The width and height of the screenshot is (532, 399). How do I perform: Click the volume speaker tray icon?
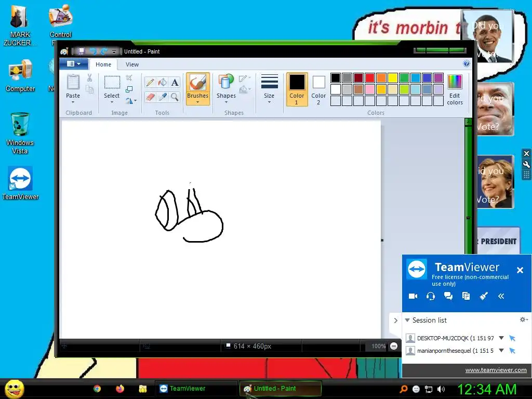[x=441, y=389]
